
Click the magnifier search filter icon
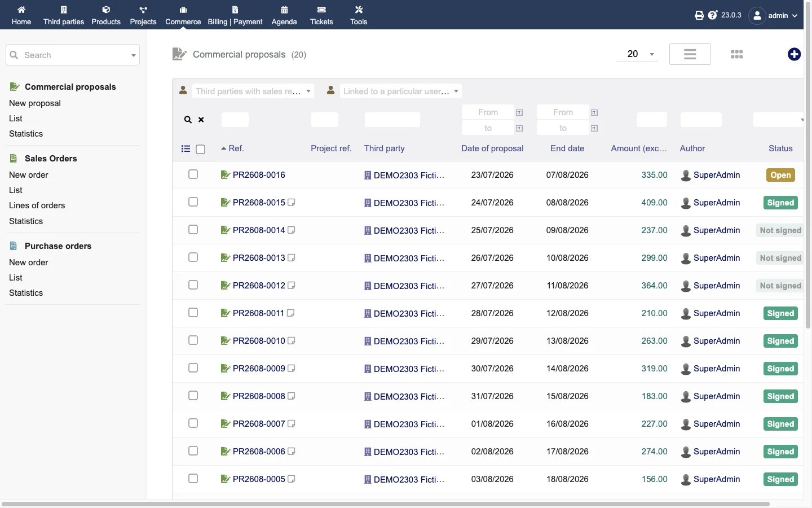[x=188, y=120]
